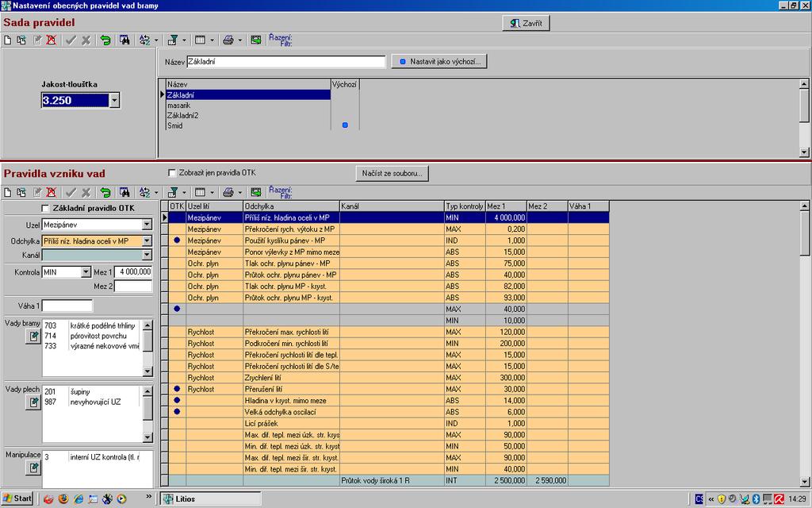This screenshot has width=812, height=508.
Task: Click the Kanál column header
Action: point(392,206)
